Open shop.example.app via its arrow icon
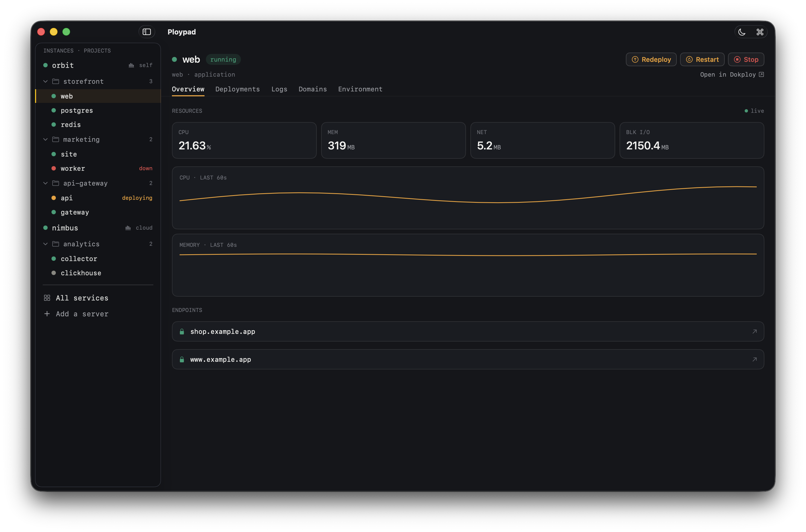Screen dimensions: 806x532 755,331
